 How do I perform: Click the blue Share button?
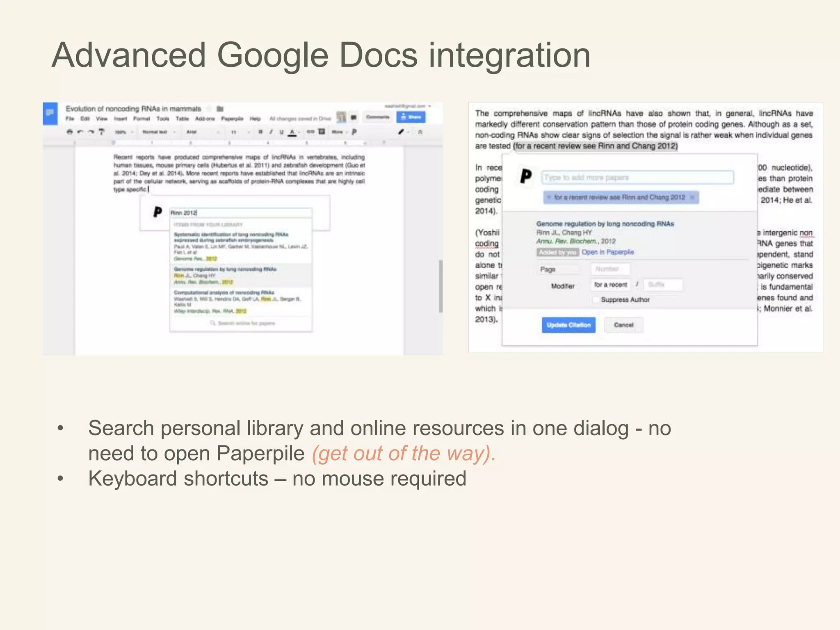coord(411,117)
